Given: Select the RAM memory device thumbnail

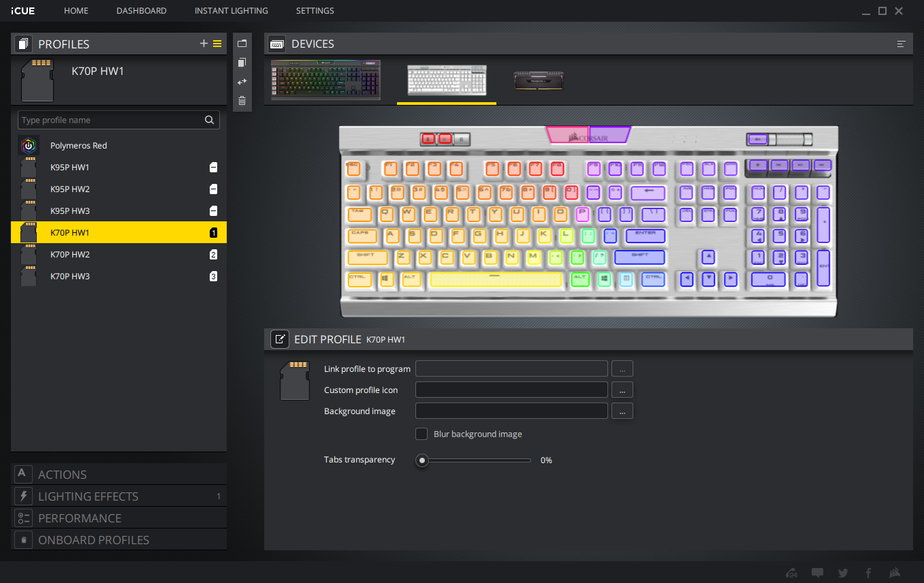Looking at the screenshot, I should [x=539, y=80].
